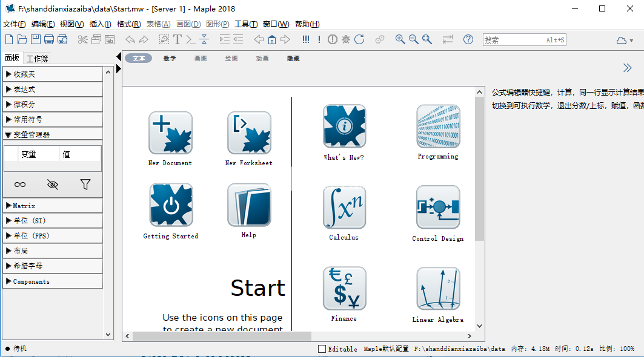
Task: Open print preview in the toolbar
Action: (62, 39)
